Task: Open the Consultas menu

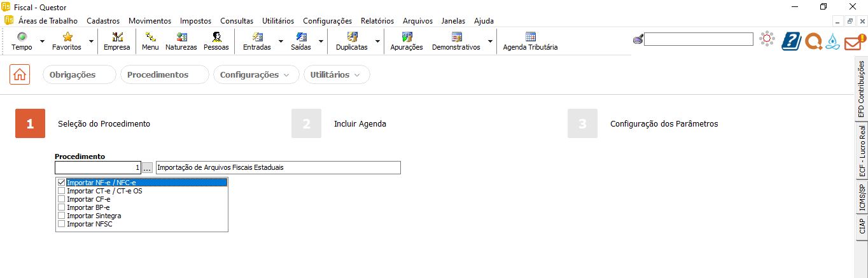Action: [x=237, y=20]
